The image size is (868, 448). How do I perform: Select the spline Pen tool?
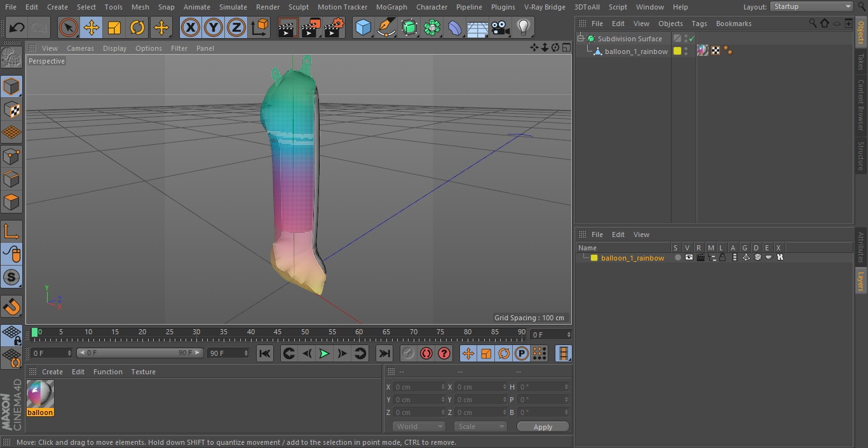(386, 28)
